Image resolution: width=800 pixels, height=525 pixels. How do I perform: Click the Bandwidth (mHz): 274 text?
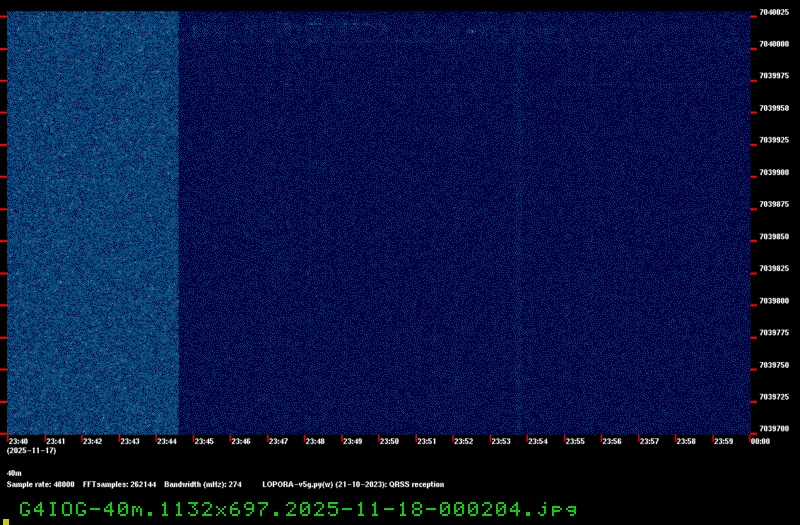pos(203,484)
